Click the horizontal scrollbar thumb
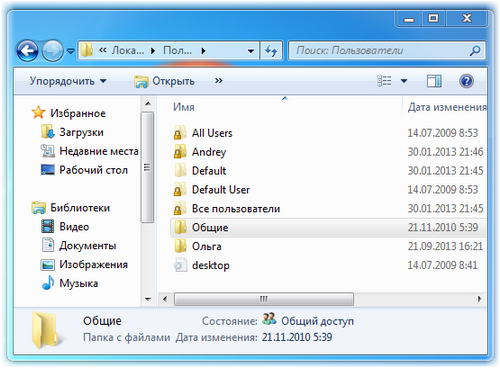This screenshot has height=368, width=500. [x=264, y=299]
